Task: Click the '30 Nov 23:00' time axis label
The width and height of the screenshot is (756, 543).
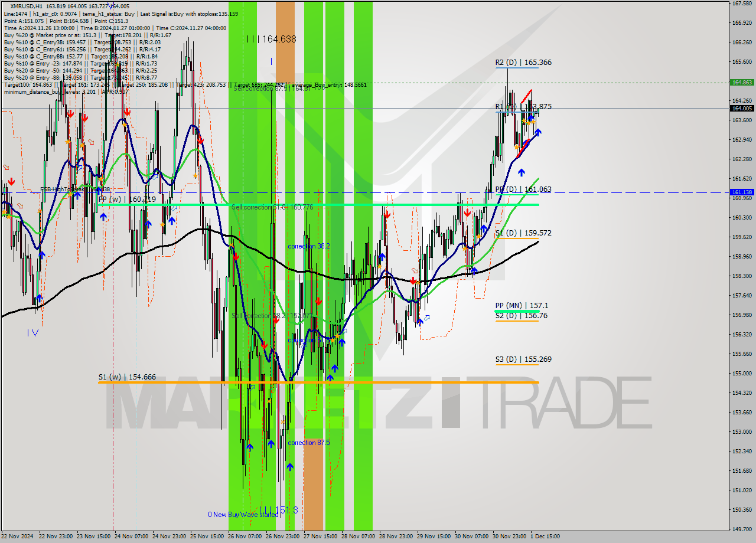Action: click(509, 537)
